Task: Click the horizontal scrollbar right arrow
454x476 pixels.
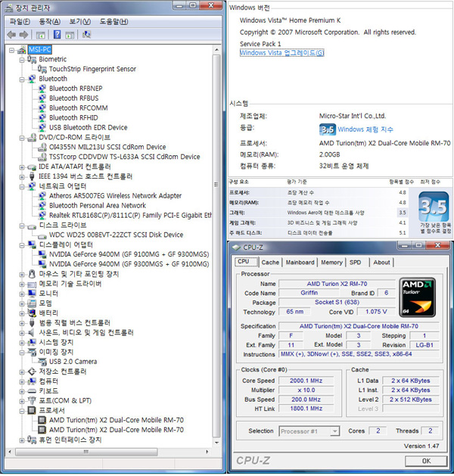Action: coord(207,452)
